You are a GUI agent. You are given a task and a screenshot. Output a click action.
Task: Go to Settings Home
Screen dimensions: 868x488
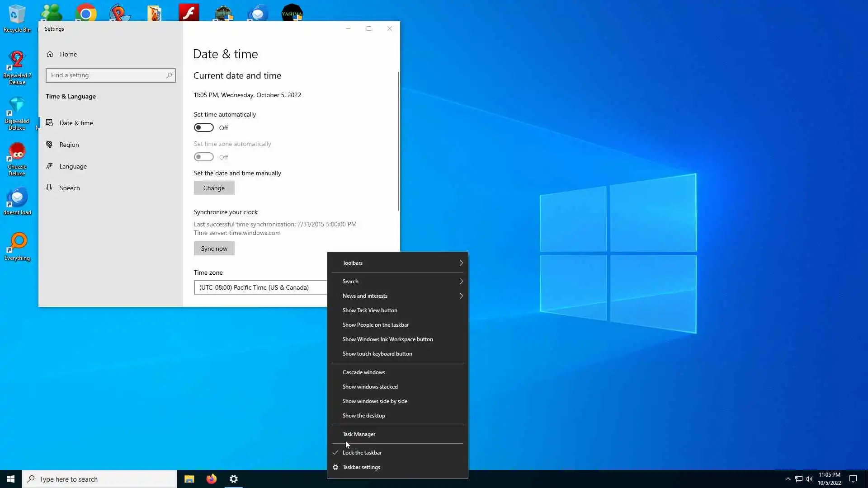[x=68, y=54]
